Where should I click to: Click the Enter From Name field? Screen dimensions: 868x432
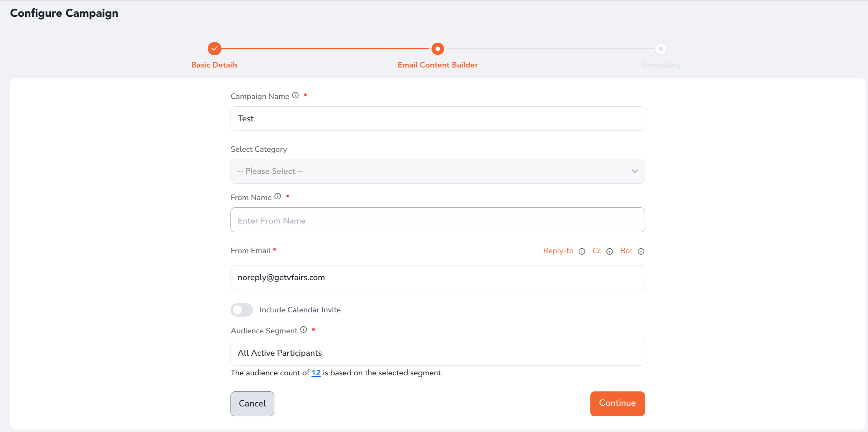437,220
